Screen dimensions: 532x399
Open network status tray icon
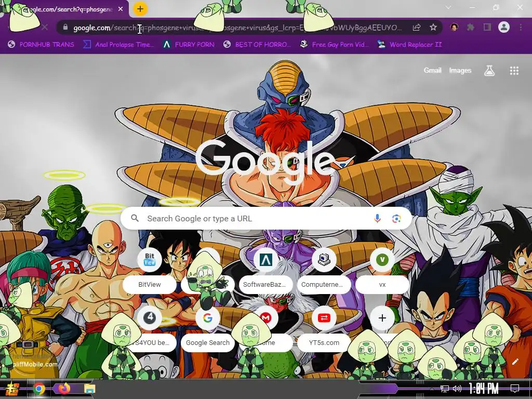coord(444,389)
